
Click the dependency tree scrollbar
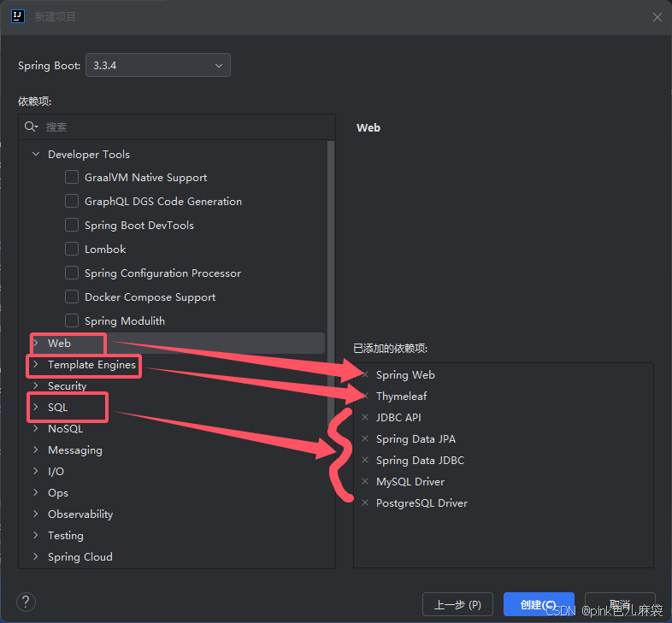[x=330, y=283]
